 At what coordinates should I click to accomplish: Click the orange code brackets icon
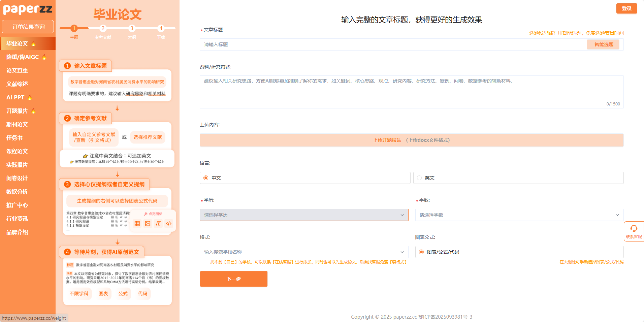(x=169, y=224)
